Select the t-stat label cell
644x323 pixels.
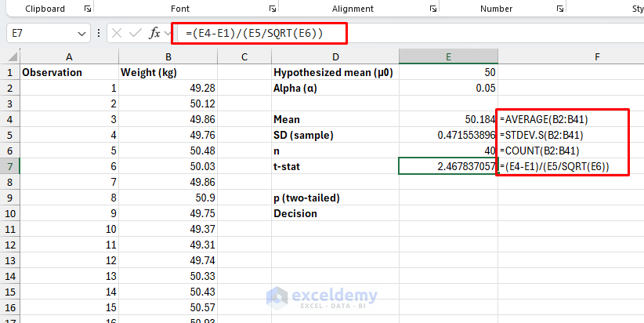click(335, 166)
